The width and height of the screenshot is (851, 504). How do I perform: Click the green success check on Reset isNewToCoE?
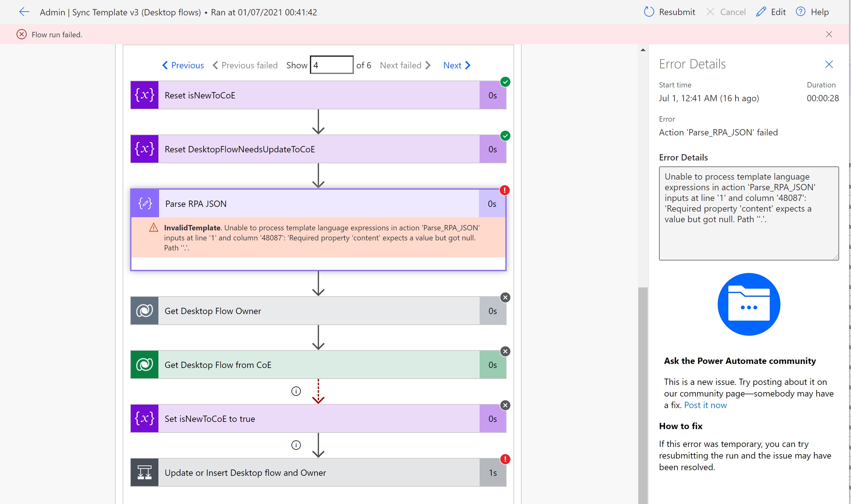click(x=505, y=82)
